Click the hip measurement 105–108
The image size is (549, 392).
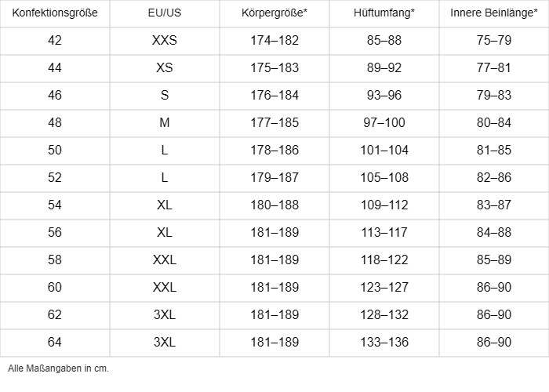tap(384, 178)
